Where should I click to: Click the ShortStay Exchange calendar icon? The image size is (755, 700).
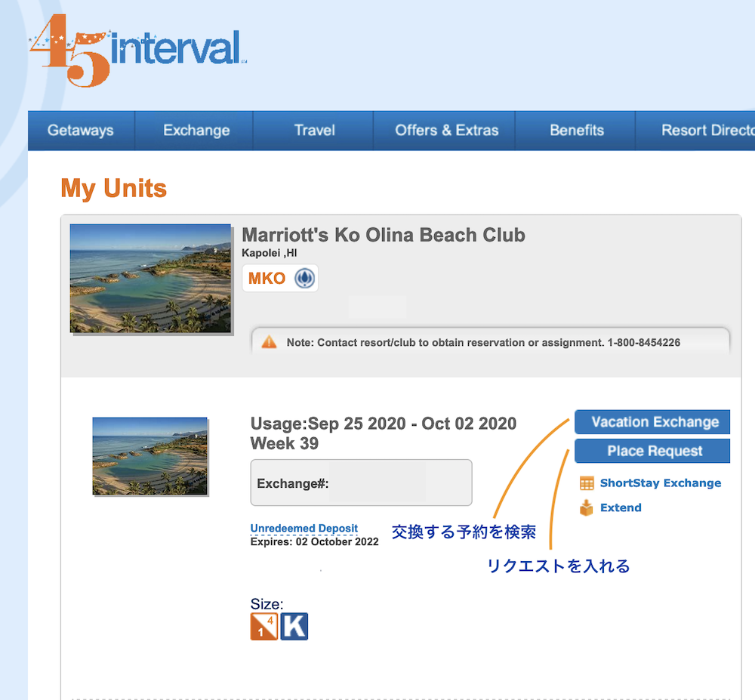[587, 483]
